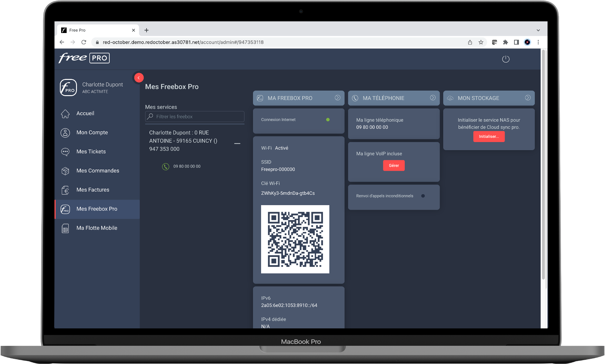Viewport: 605px width, 364px height.
Task: Click the site lock icon
Action: tap(97, 42)
